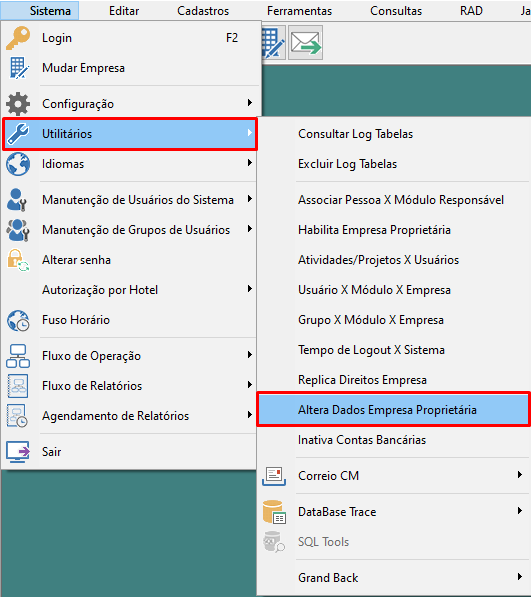The width and height of the screenshot is (531, 597).
Task: Click the disabled SQL Tools label
Action: (323, 542)
